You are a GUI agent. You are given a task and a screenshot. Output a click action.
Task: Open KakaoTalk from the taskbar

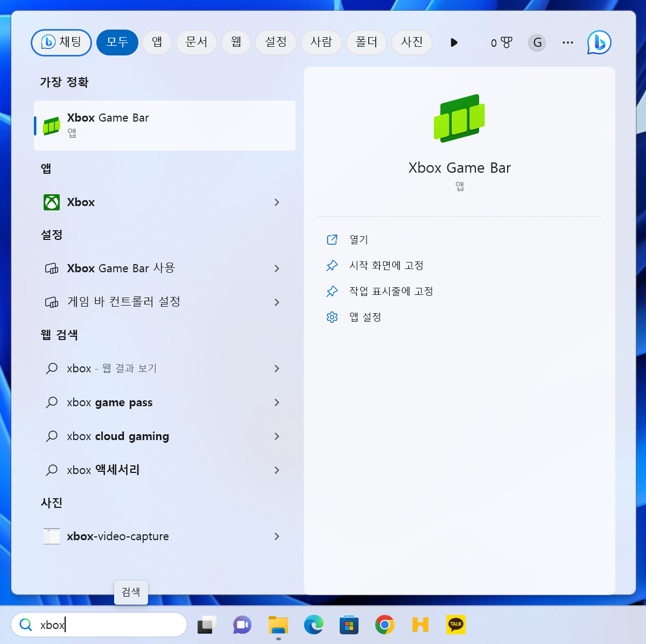coord(456,625)
